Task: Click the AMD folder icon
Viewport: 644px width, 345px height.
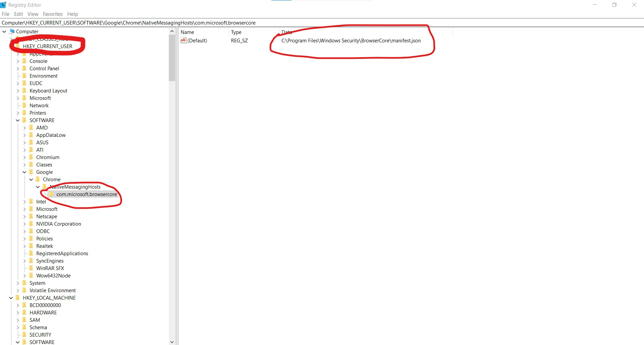Action: 31,127
